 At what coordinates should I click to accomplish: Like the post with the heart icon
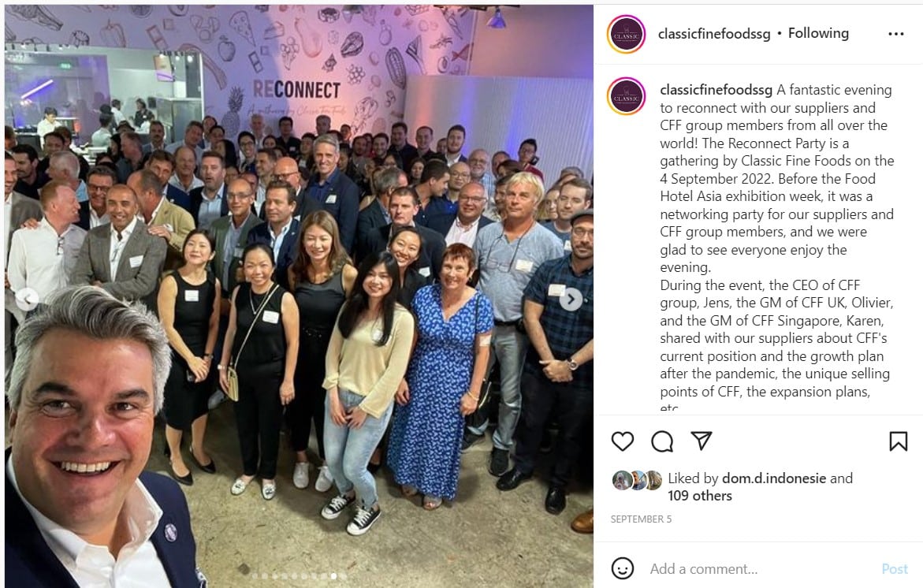(622, 441)
